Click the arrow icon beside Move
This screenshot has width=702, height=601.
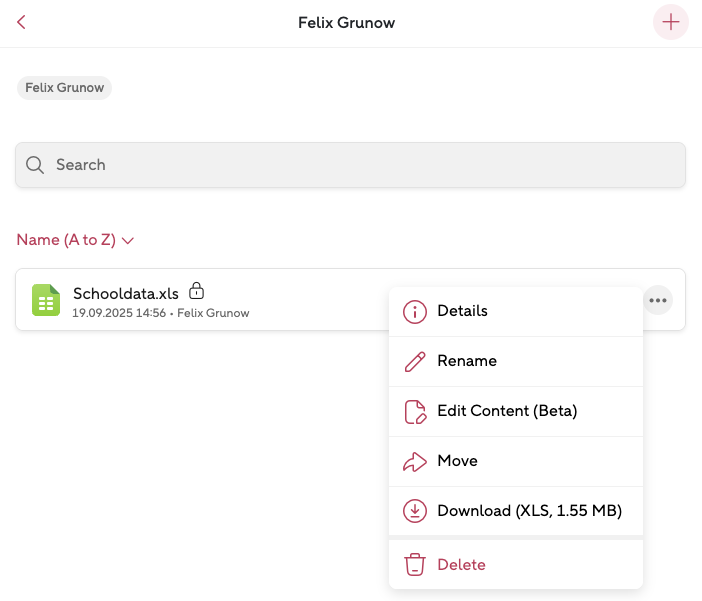tap(414, 462)
